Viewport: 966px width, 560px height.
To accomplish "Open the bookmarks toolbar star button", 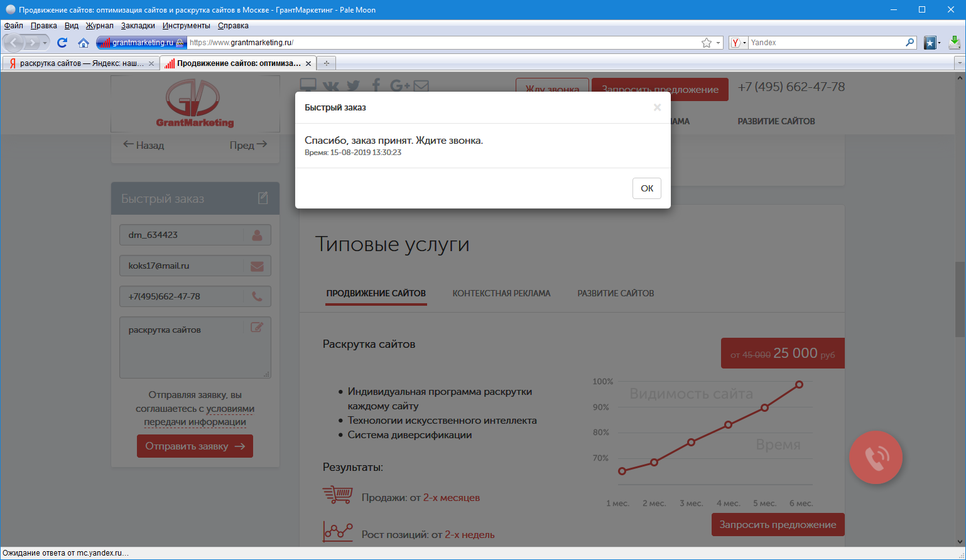I will [930, 43].
